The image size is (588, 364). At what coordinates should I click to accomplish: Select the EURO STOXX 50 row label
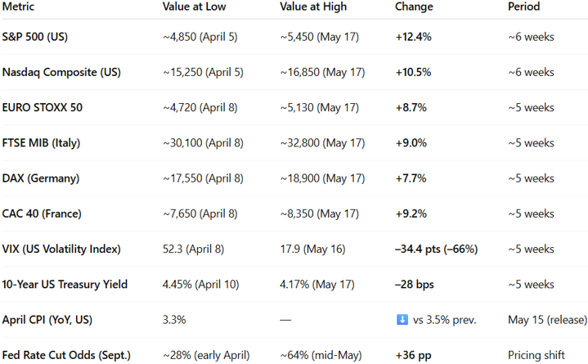42,107
